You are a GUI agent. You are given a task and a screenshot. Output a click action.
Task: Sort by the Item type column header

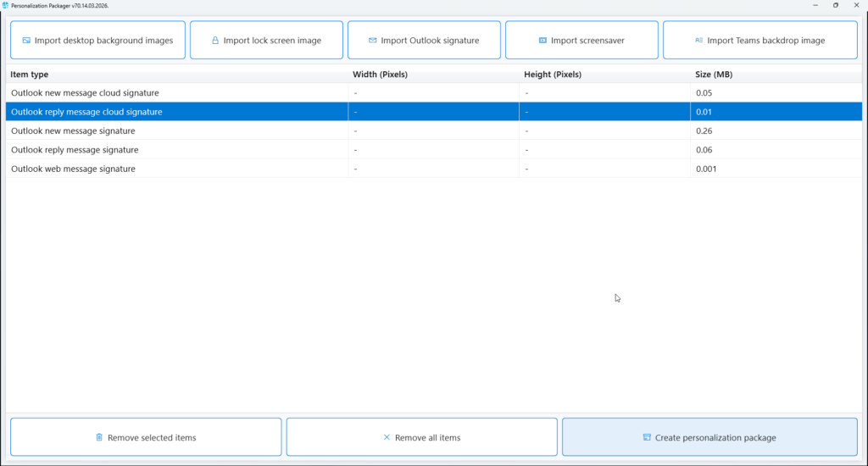point(30,75)
